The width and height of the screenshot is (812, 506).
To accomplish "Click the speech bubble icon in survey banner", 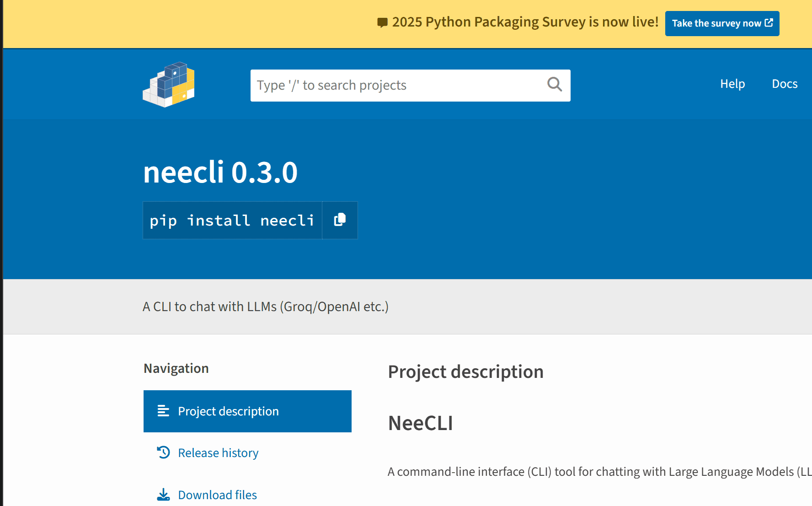I will (x=382, y=22).
